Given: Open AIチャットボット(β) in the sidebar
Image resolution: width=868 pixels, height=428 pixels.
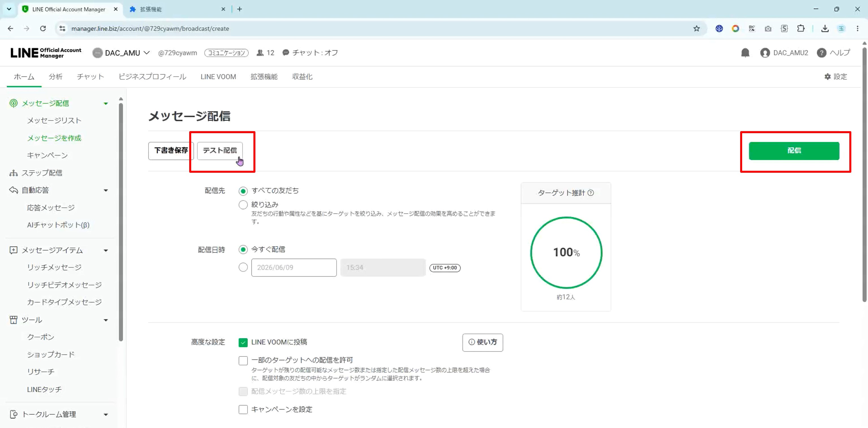Looking at the screenshot, I should 58,225.
